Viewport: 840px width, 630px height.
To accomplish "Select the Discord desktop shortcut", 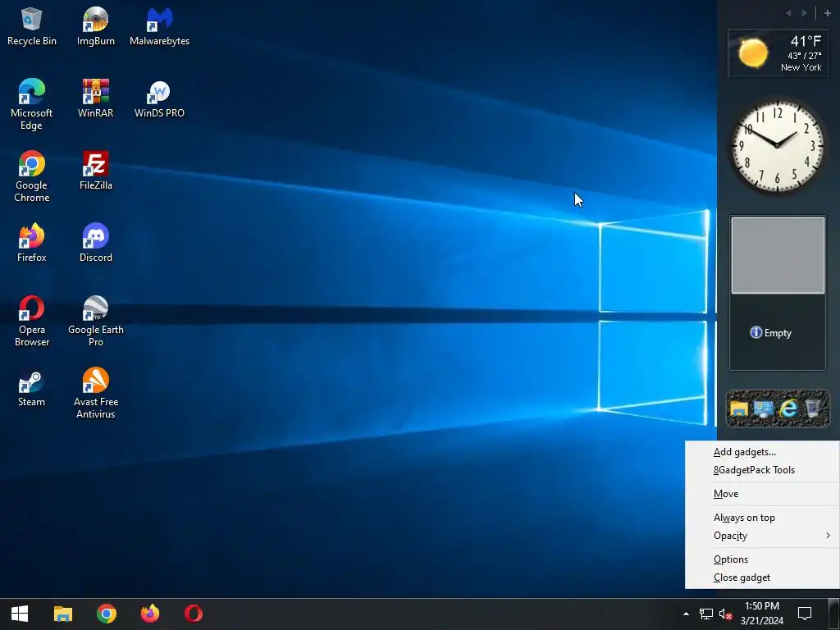I will 95,243.
